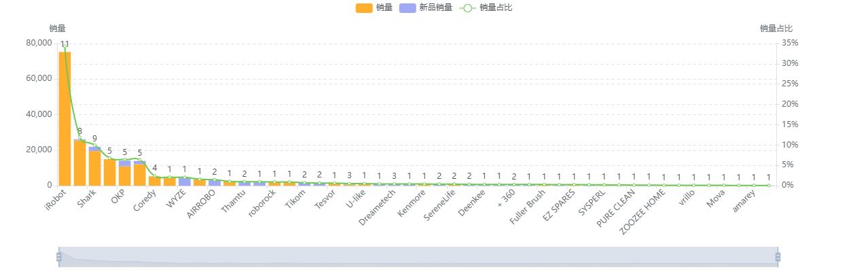Screen dimensions: 868x272
Task: Click the tall orange iRobot bar
Action: point(65,118)
